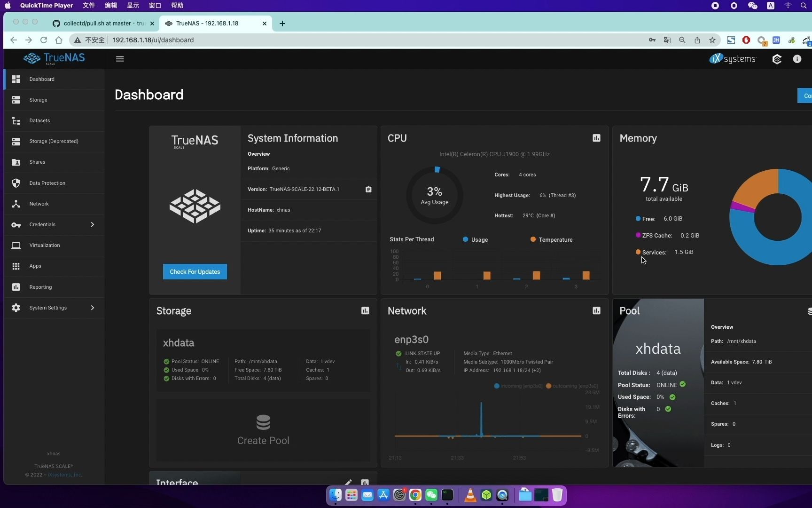812x508 pixels.
Task: Click the xhdata pool name in Storage card
Action: click(179, 342)
